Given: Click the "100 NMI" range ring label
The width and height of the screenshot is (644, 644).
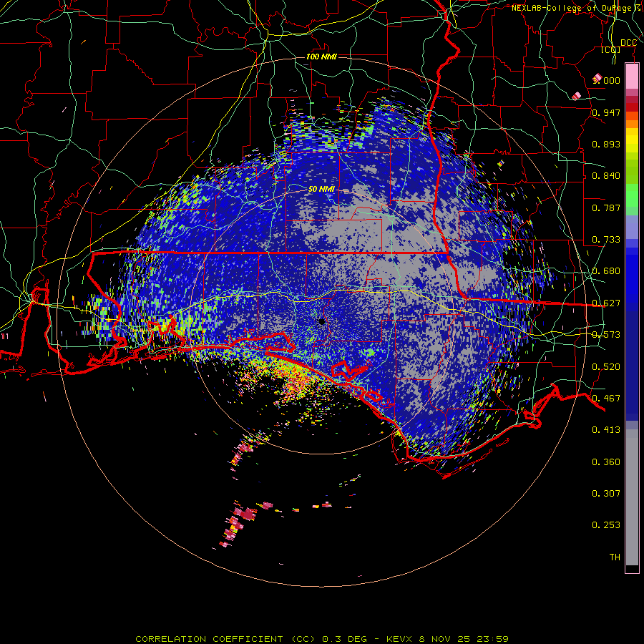Looking at the screenshot, I should [x=321, y=57].
